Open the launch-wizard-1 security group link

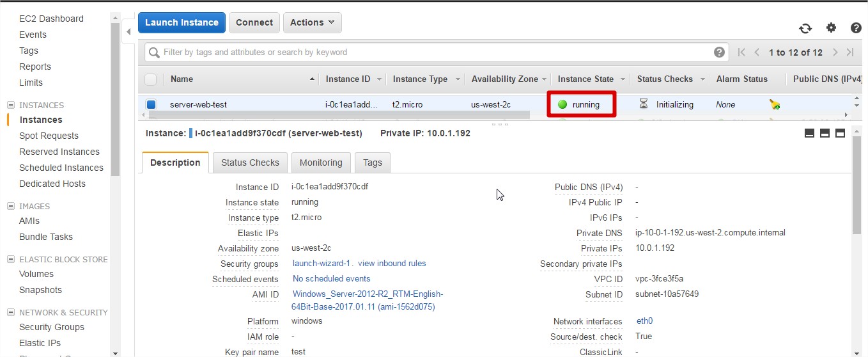(322, 263)
